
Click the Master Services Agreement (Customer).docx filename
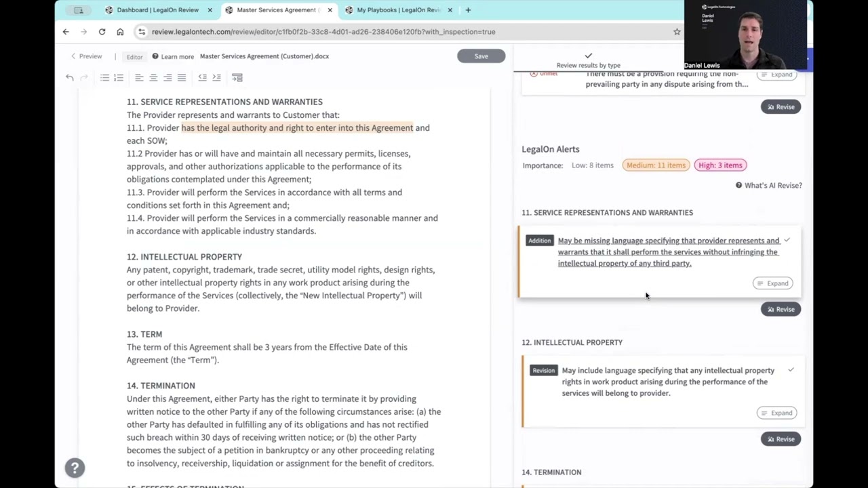264,56
